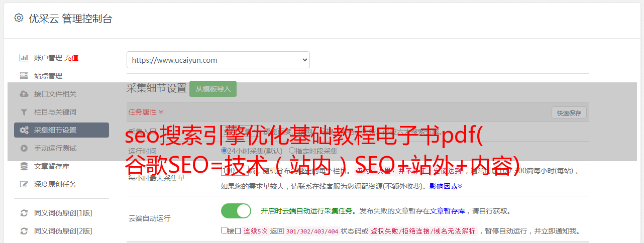
Task: Click the refresh icon for 同义词伪原创[2版]
Action: click(24, 231)
